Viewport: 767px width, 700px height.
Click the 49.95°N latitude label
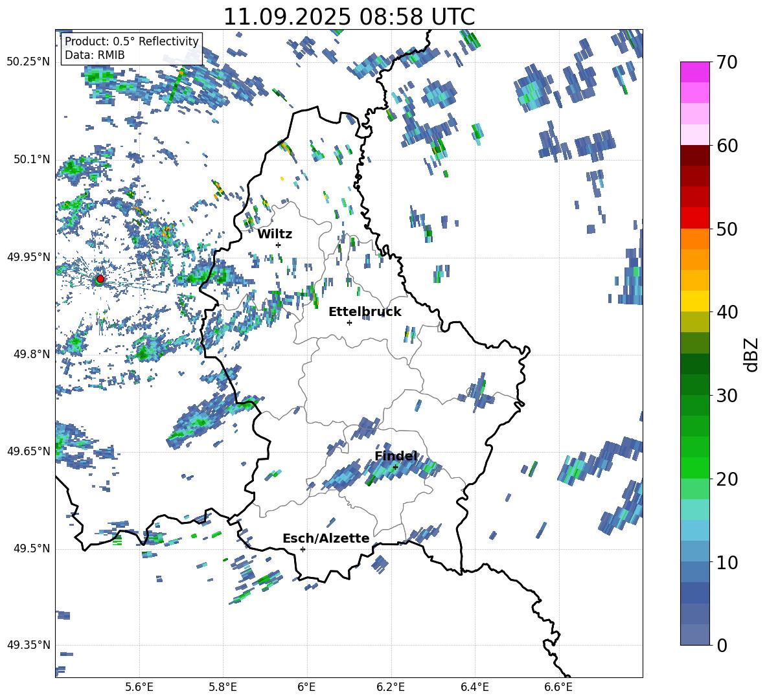[x=29, y=256]
